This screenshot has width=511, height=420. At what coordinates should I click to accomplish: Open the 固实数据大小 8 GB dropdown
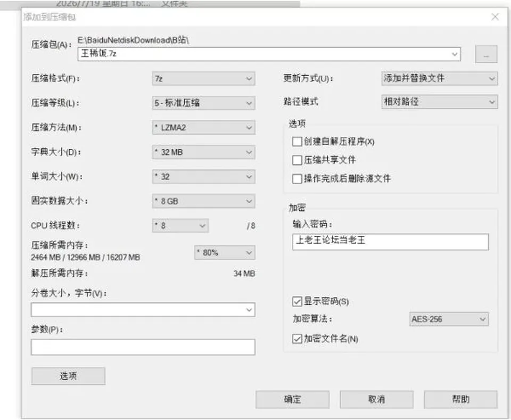click(204, 201)
